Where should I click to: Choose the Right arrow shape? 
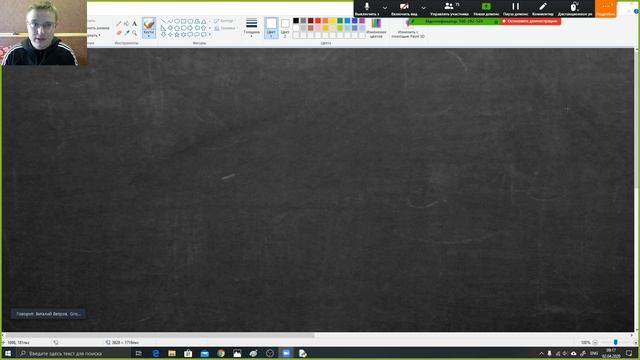click(x=190, y=28)
